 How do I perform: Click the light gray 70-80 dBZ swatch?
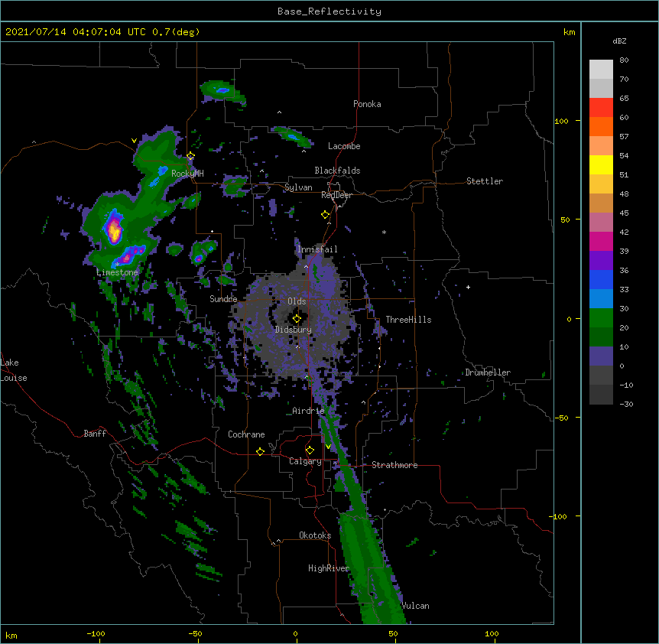(601, 70)
